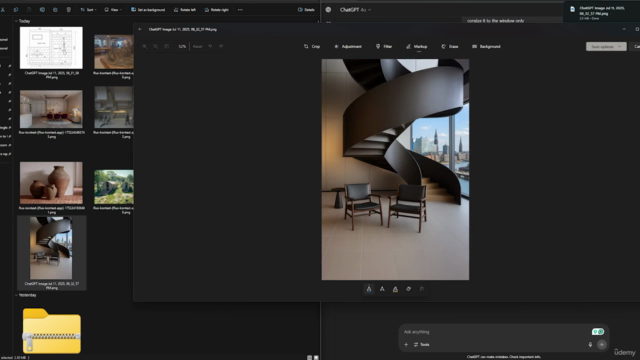Open the Crop tool tab

click(x=312, y=47)
